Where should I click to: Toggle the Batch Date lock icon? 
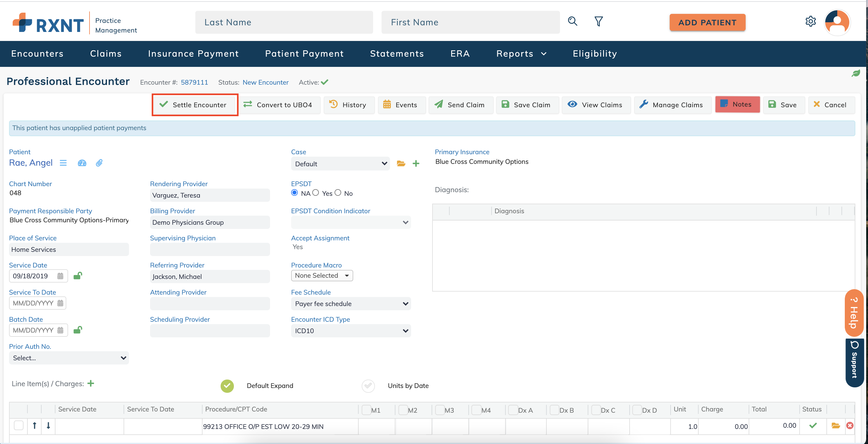click(78, 330)
